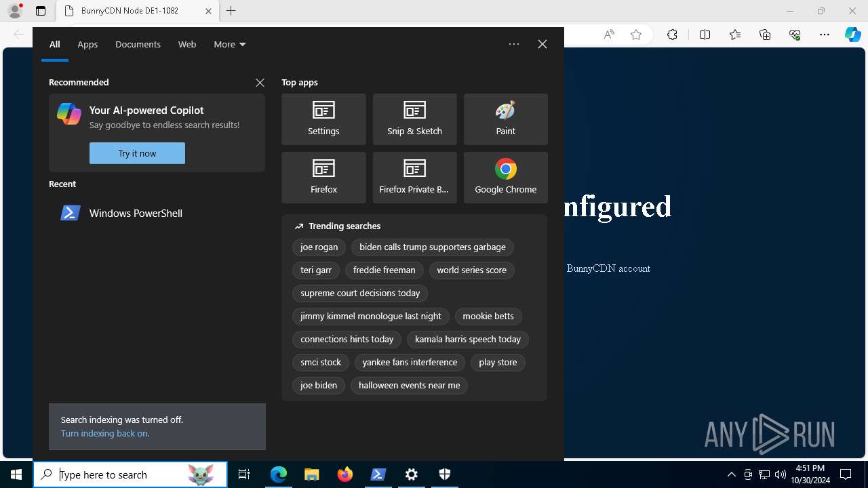
Task: Click Try it now for Copilot
Action: 137,153
